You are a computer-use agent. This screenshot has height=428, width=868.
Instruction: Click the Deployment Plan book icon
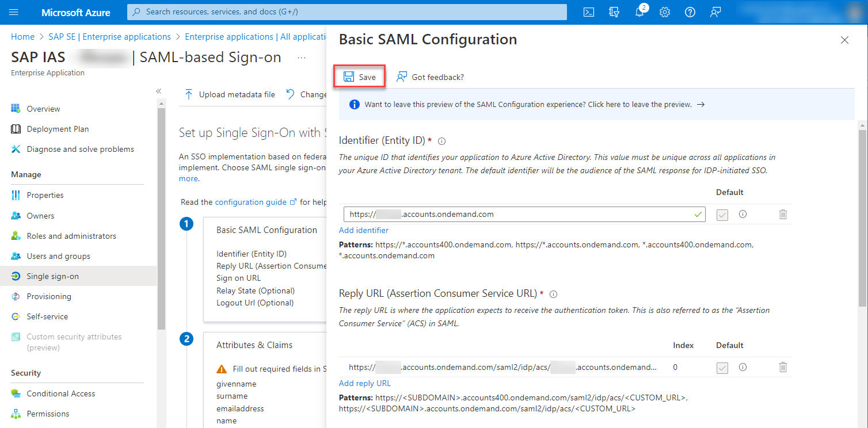coord(16,129)
